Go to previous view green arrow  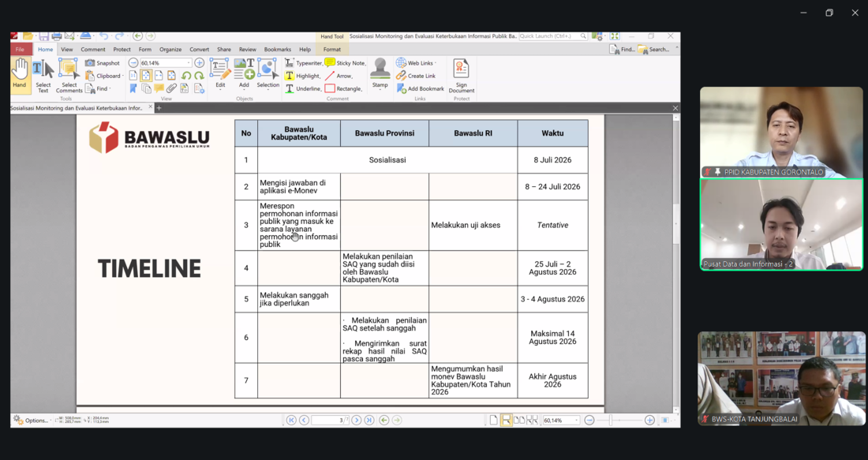tap(383, 420)
